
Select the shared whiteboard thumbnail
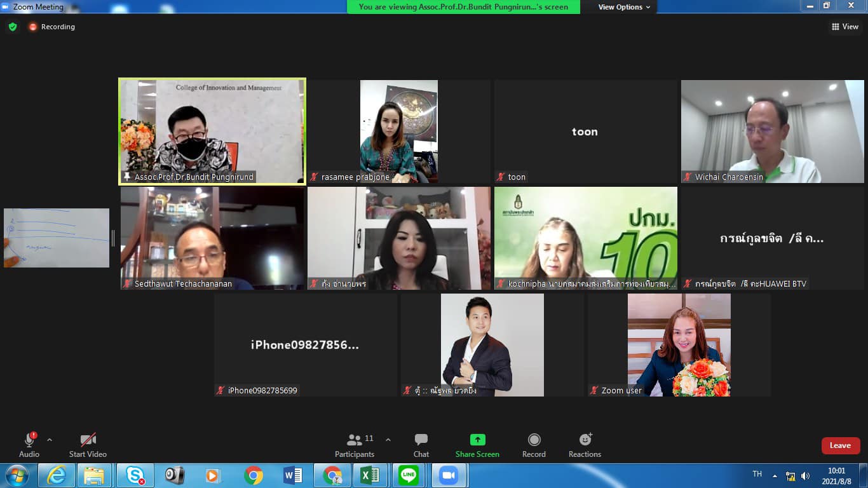coord(57,238)
